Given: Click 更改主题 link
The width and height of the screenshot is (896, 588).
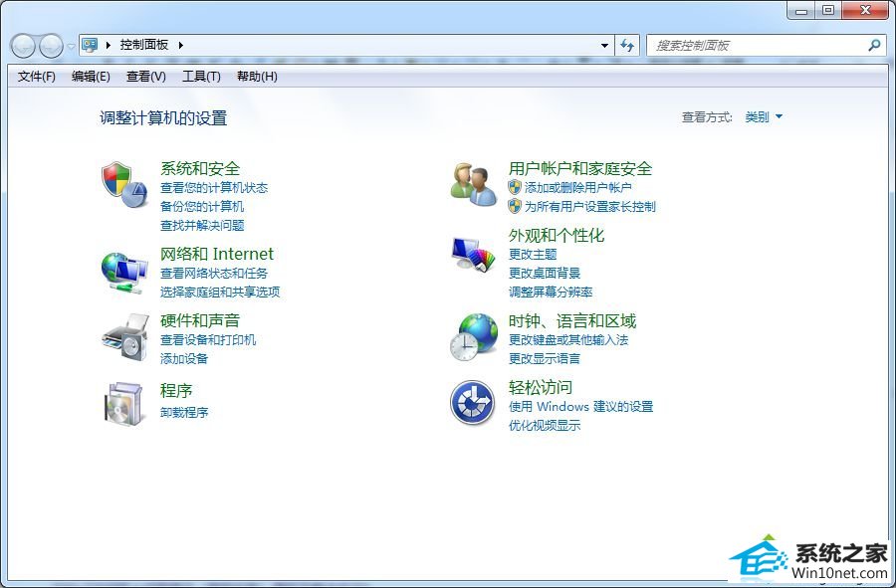Looking at the screenshot, I should 533,254.
